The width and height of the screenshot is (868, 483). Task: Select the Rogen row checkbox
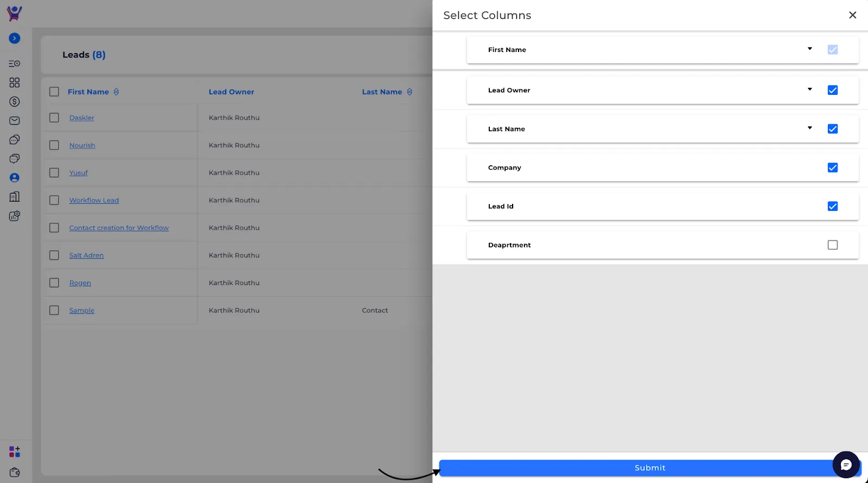click(54, 282)
